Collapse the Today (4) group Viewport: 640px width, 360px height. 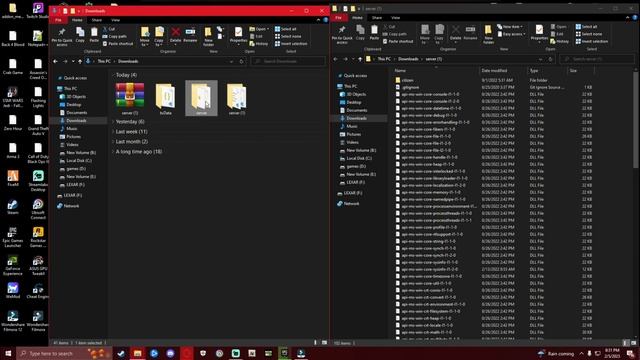click(x=113, y=75)
